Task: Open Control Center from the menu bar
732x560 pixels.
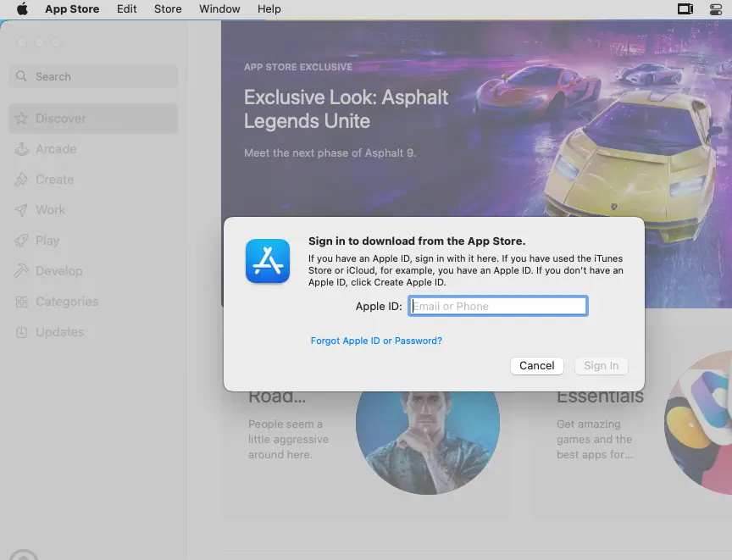Action: coord(716,8)
